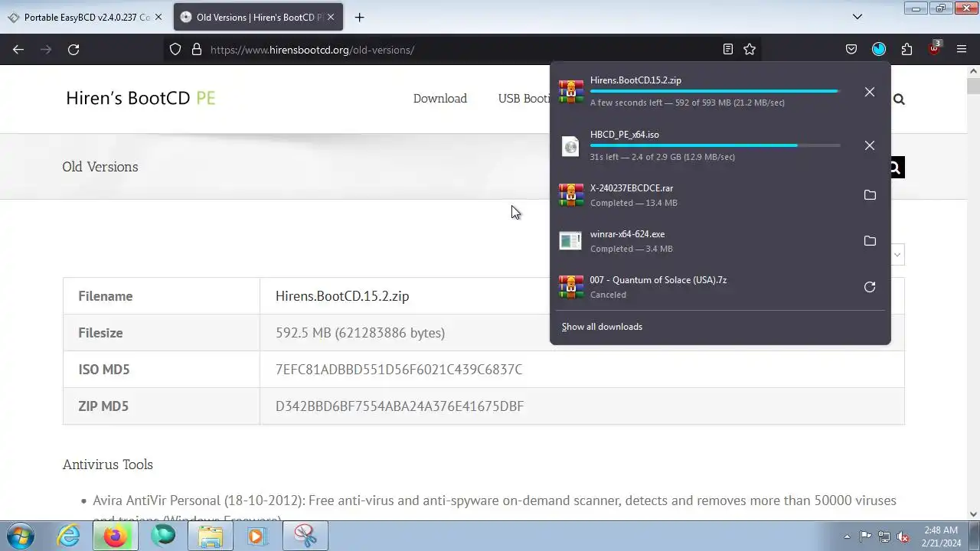Reload the current page

pyautogui.click(x=73, y=49)
